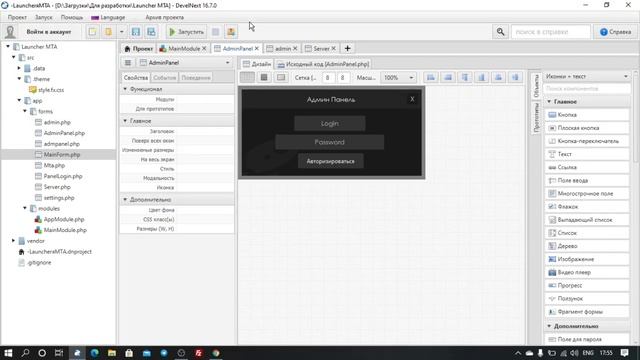Click the component search field in palette
640x360 pixels.
click(x=587, y=88)
